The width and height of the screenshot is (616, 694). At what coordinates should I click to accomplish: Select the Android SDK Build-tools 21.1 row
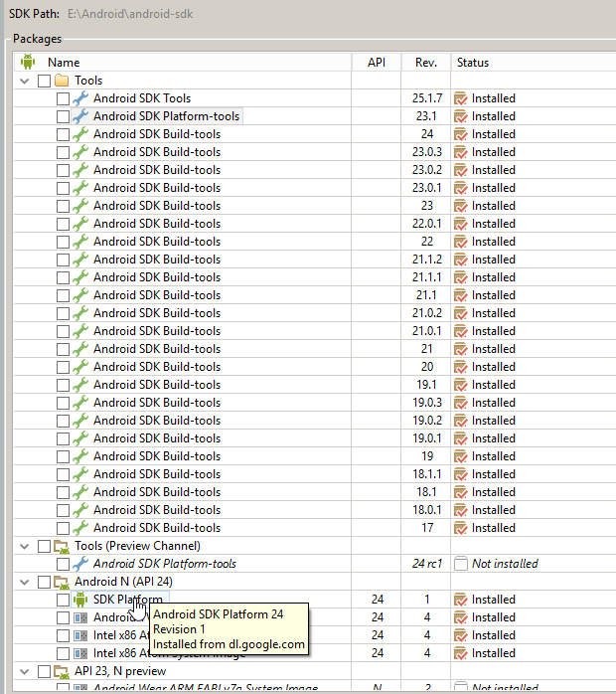pyautogui.click(x=315, y=295)
